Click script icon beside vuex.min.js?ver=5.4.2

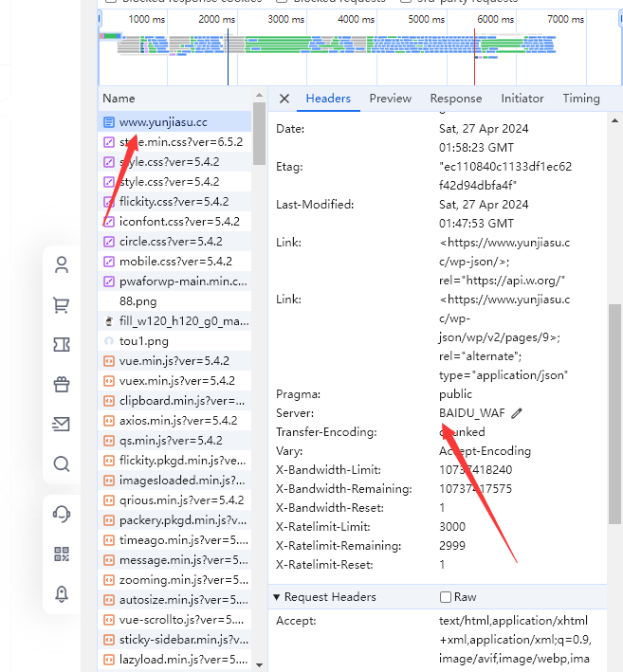click(x=109, y=381)
